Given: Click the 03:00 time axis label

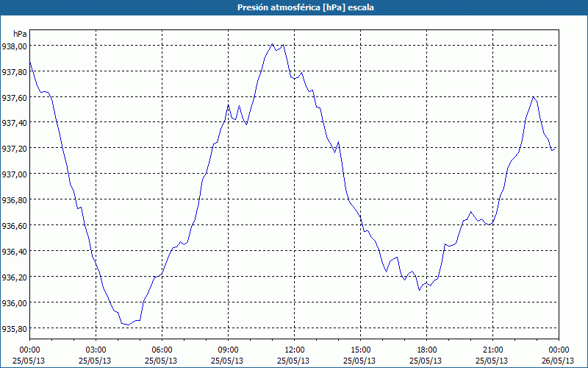Looking at the screenshot, I should tap(96, 350).
